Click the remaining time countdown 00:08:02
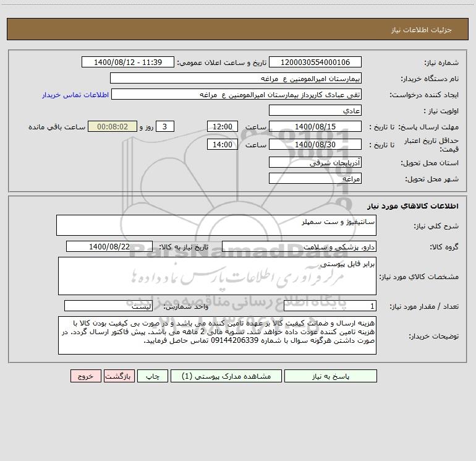476x461 pixels. click(113, 126)
